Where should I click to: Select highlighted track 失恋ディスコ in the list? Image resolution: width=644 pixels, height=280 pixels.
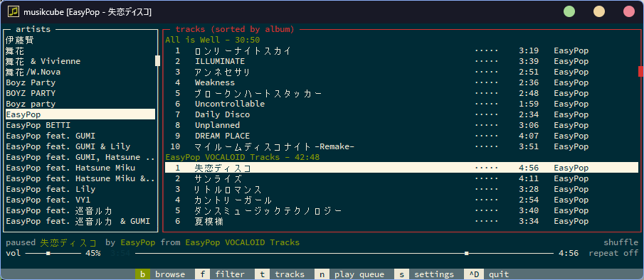401,168
